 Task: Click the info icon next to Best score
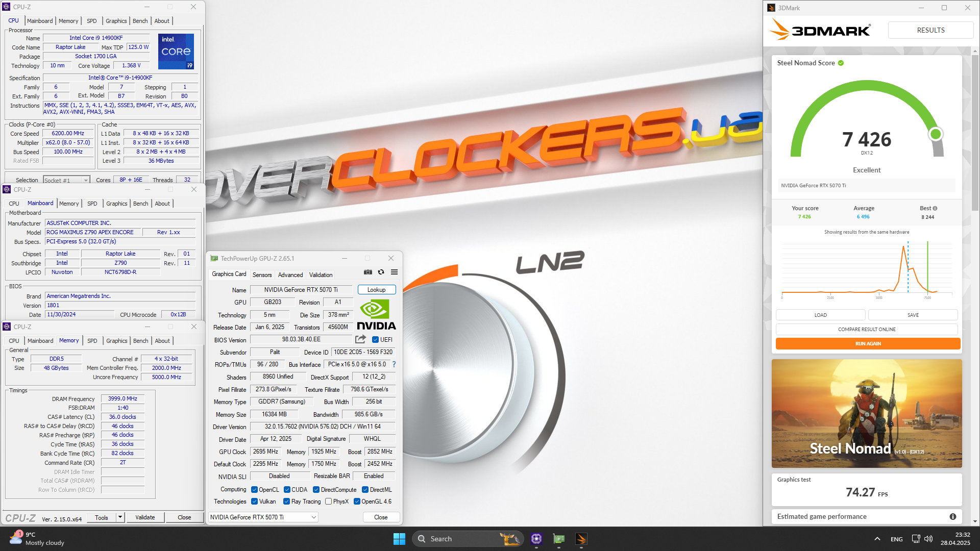[x=935, y=208]
